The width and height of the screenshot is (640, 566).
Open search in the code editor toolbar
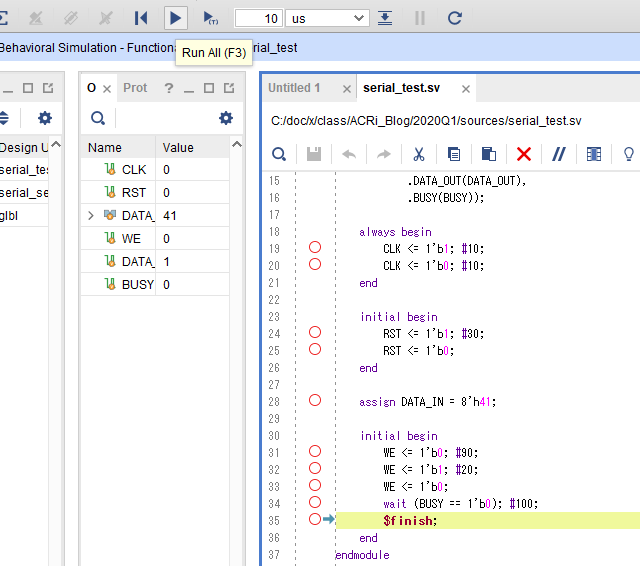[279, 154]
